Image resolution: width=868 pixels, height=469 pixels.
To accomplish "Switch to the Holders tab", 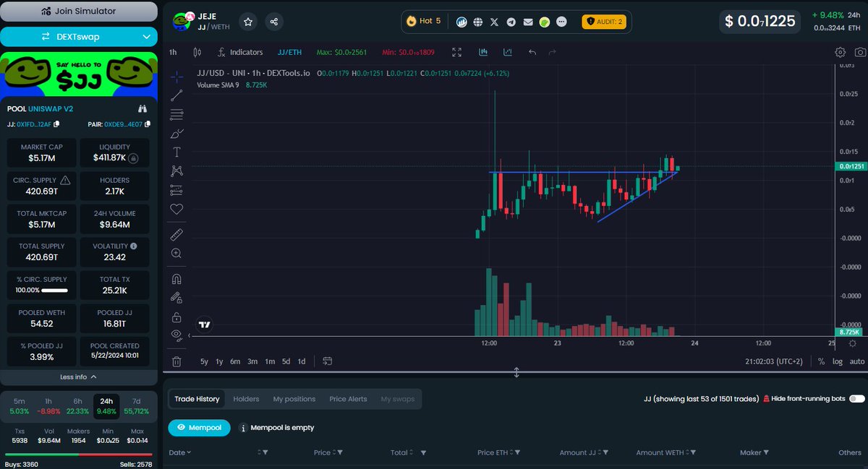I will (246, 399).
